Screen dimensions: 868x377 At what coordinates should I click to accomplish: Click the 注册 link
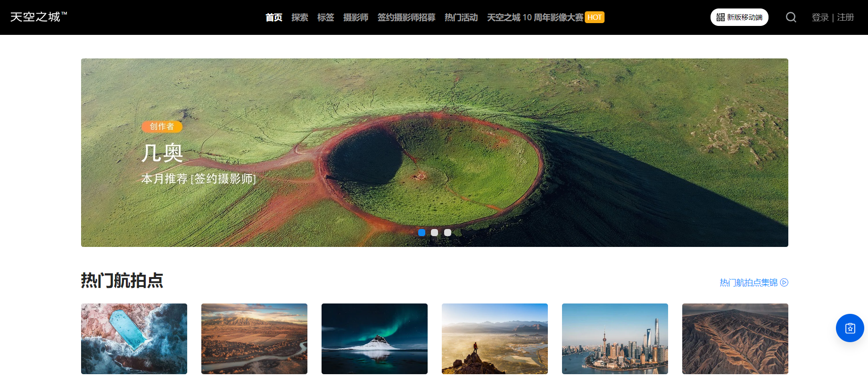point(845,17)
